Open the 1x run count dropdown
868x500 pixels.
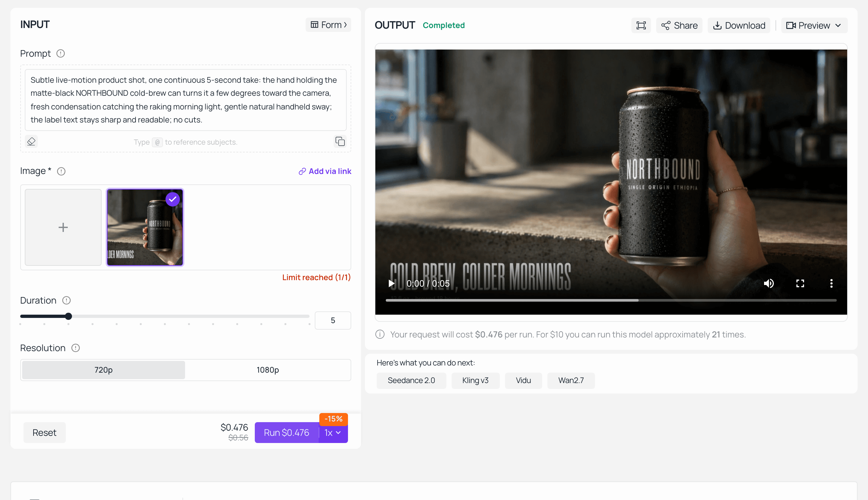click(x=333, y=433)
